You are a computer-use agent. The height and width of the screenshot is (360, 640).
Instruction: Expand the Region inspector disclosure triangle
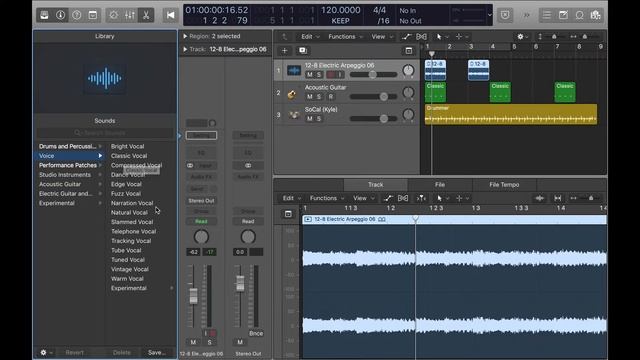click(x=185, y=36)
